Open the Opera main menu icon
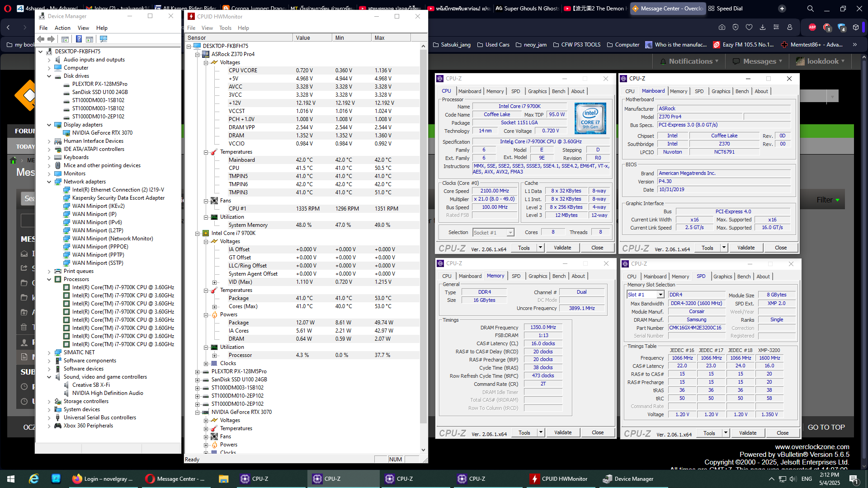Image resolution: width=868 pixels, height=488 pixels. coord(7,9)
